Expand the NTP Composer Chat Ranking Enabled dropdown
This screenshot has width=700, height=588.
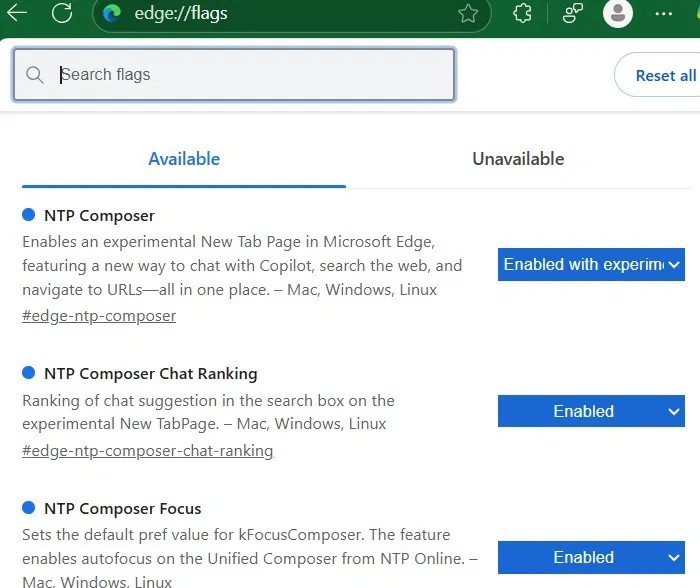coord(591,411)
